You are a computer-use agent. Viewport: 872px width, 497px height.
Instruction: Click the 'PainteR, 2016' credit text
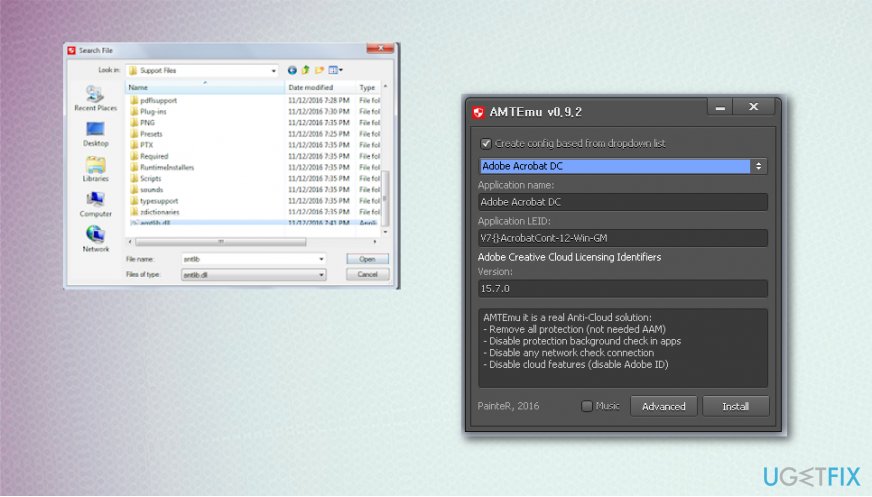point(508,406)
